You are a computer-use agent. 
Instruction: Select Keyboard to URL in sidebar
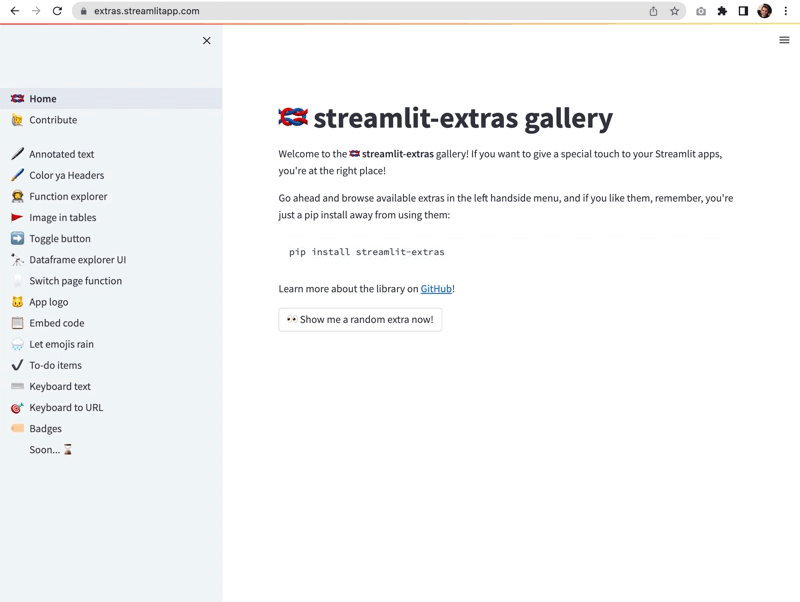[x=66, y=408]
